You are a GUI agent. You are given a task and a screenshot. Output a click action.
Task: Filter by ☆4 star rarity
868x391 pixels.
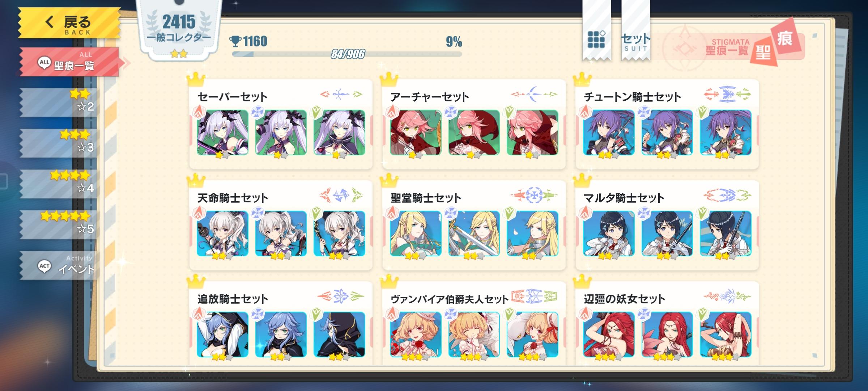coord(58,184)
